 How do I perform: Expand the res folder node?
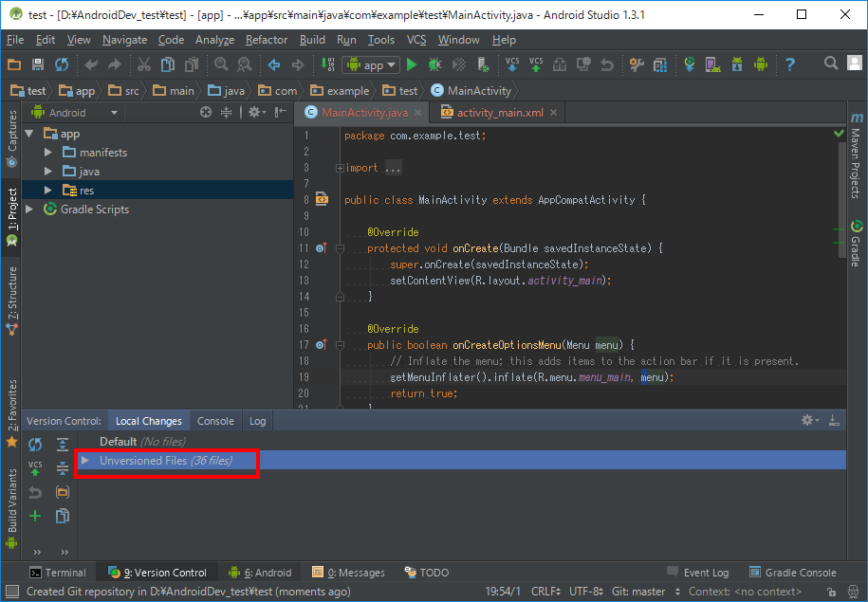(x=48, y=191)
